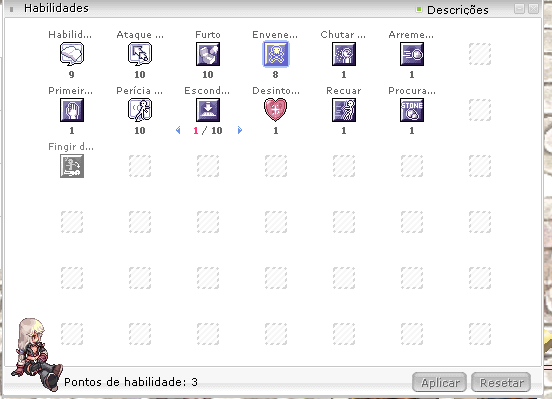
Task: Click the Recuar skill label
Action: coord(344,91)
